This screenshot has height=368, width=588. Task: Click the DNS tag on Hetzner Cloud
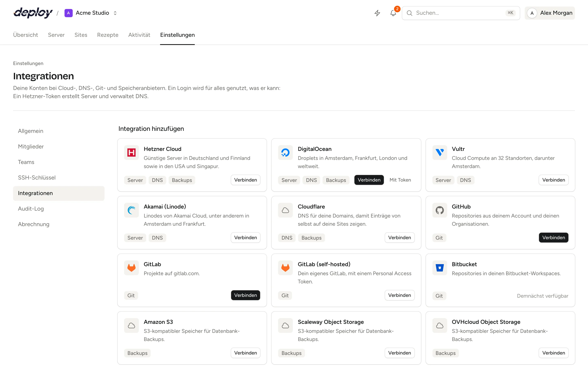[x=157, y=180]
